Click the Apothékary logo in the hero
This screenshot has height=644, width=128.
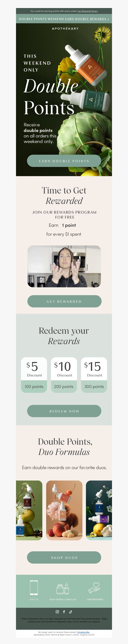tap(65, 29)
